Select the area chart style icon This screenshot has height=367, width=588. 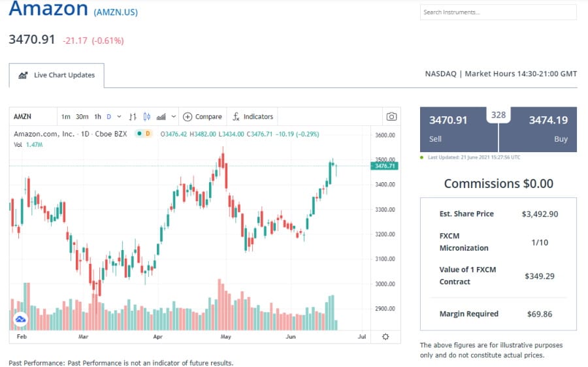click(161, 117)
